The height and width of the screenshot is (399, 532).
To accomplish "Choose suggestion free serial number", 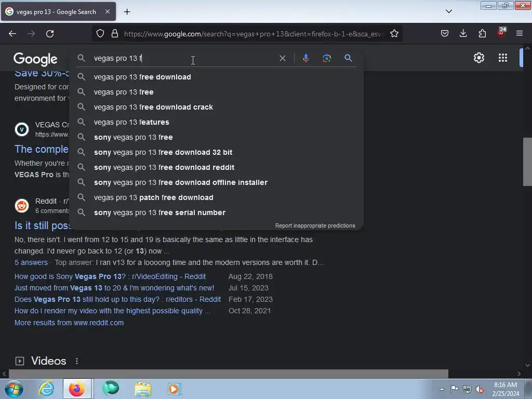I will [x=216, y=212].
